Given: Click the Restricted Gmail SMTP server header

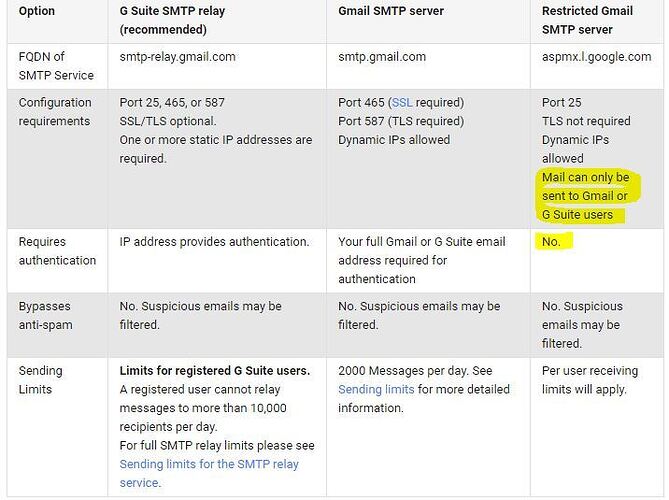Looking at the screenshot, I should pos(587,20).
